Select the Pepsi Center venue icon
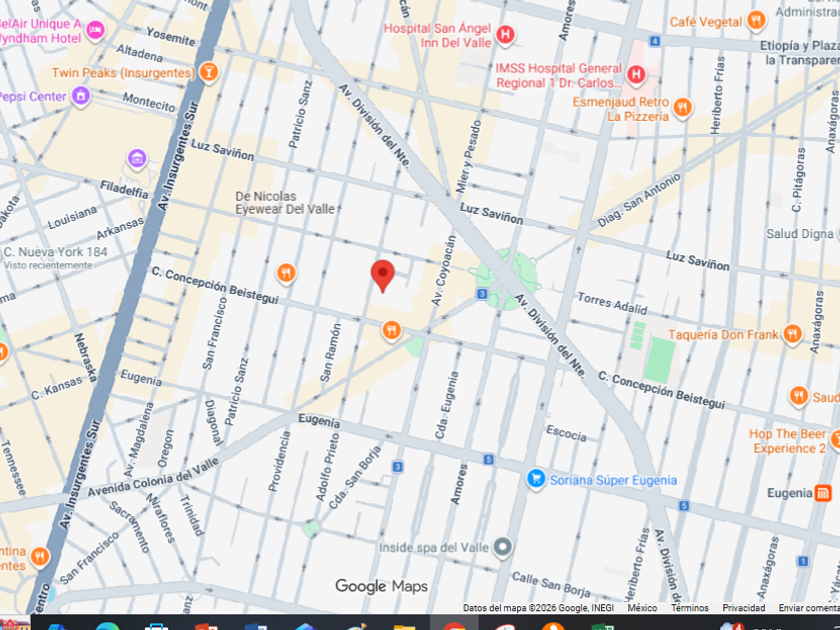The height and width of the screenshot is (630, 840). tap(81, 96)
